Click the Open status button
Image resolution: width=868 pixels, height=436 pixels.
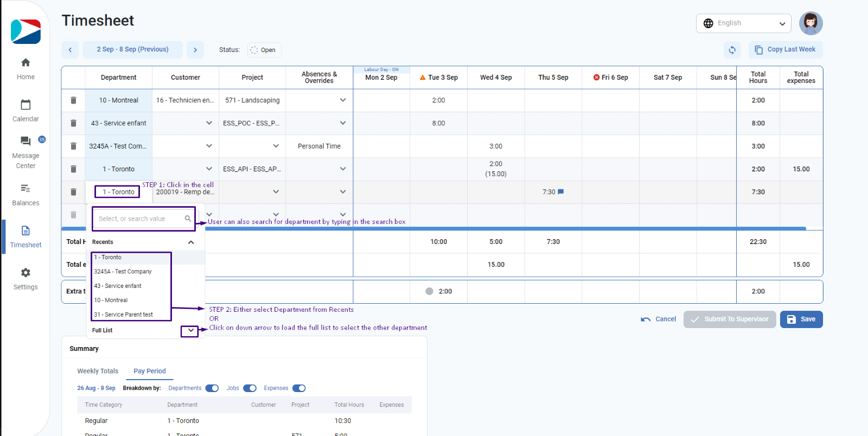(x=264, y=50)
